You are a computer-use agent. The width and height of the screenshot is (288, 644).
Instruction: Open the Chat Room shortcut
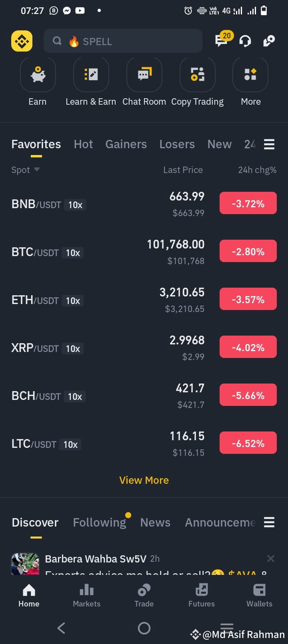click(x=144, y=75)
